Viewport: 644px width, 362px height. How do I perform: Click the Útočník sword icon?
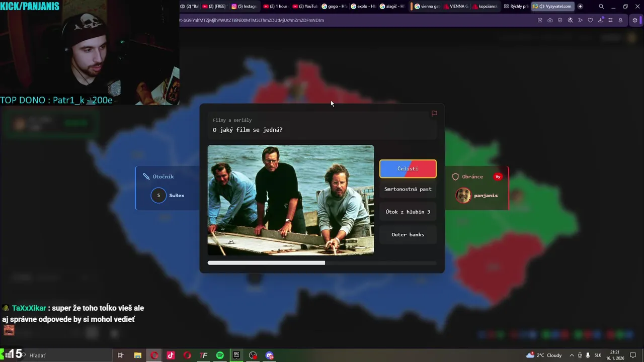pos(146,176)
